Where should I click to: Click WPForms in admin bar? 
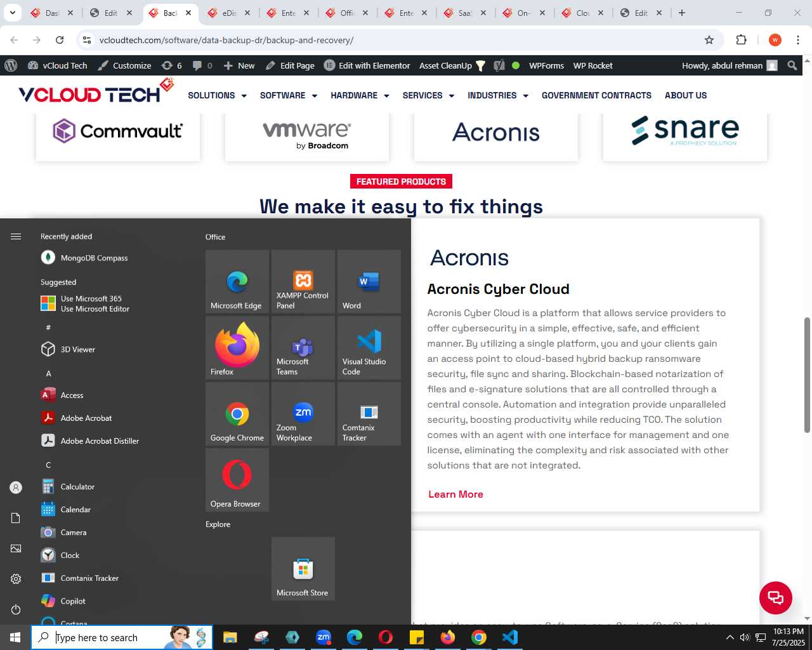[x=546, y=65]
